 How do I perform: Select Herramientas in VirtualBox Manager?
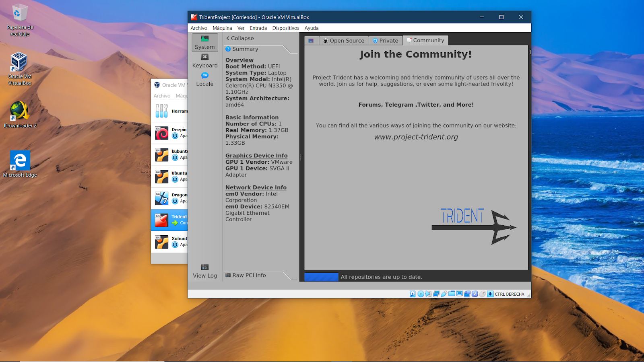click(x=169, y=111)
